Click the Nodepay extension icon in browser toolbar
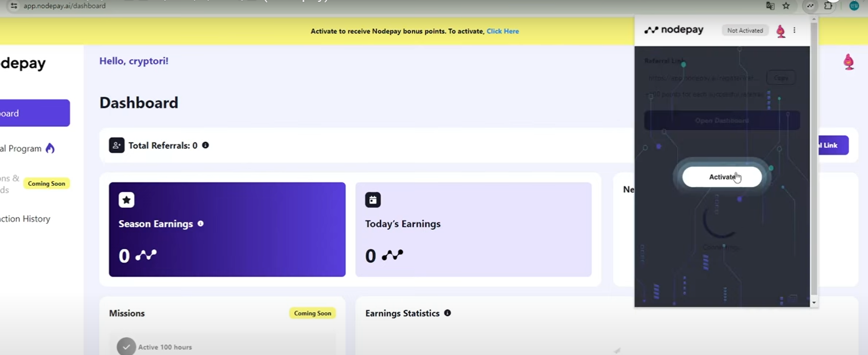Image resolution: width=868 pixels, height=355 pixels. coord(810,6)
